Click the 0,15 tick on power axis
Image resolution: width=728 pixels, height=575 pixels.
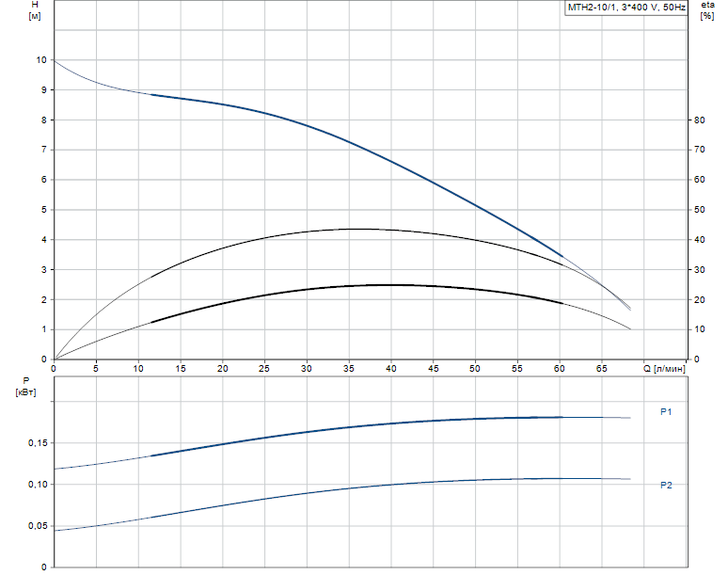38,443
